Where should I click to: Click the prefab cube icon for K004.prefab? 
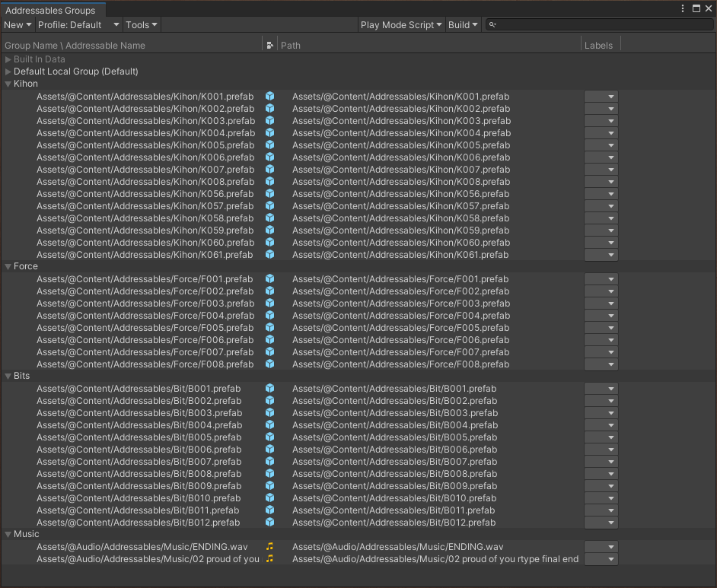pyautogui.click(x=269, y=132)
